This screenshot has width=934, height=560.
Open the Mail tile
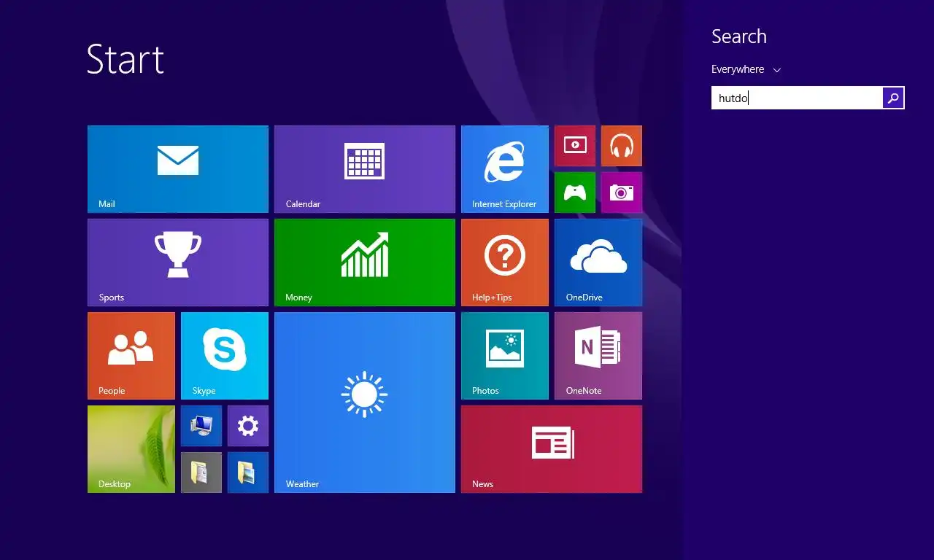pos(178,169)
